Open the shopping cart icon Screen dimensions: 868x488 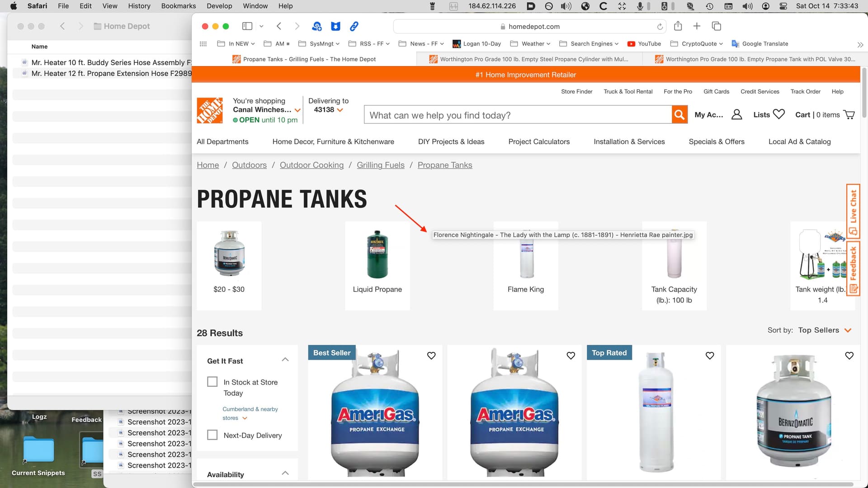click(x=849, y=115)
